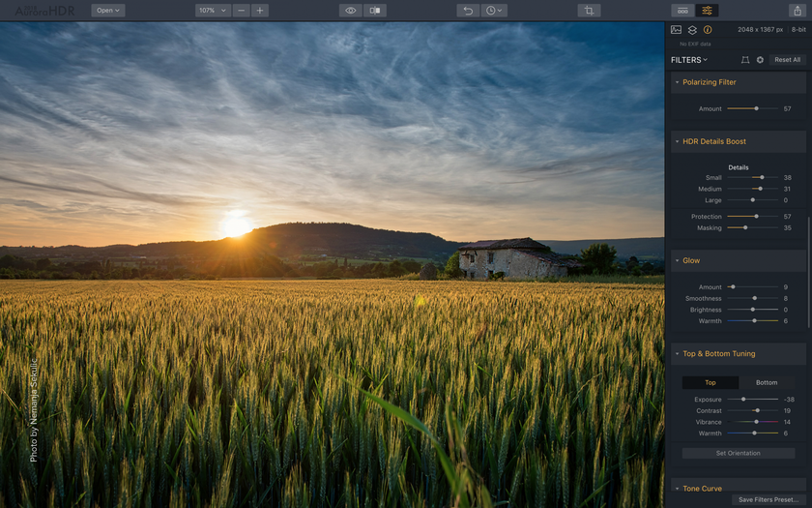Adjust the Top Exposure slider
812x508 pixels.
pos(752,400)
